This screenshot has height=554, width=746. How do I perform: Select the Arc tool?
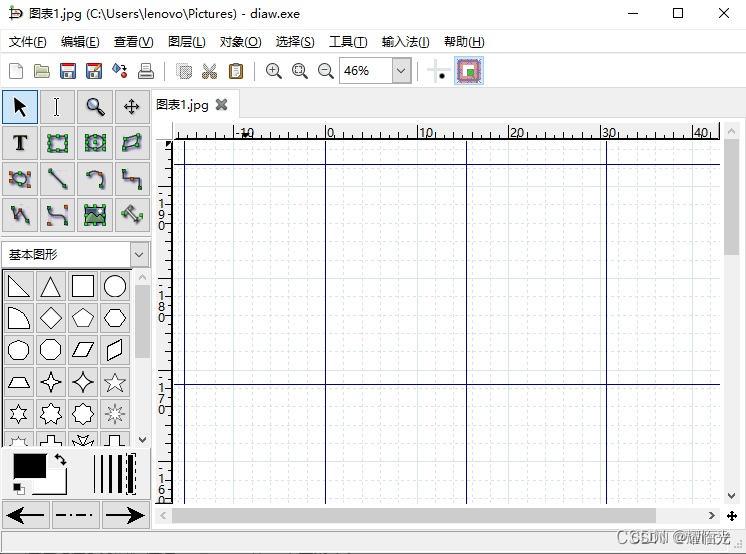pyautogui.click(x=95, y=179)
